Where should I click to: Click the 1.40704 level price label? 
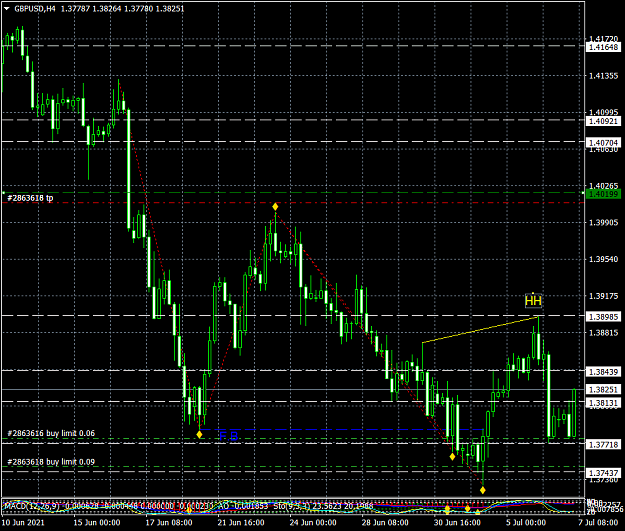pyautogui.click(x=603, y=143)
